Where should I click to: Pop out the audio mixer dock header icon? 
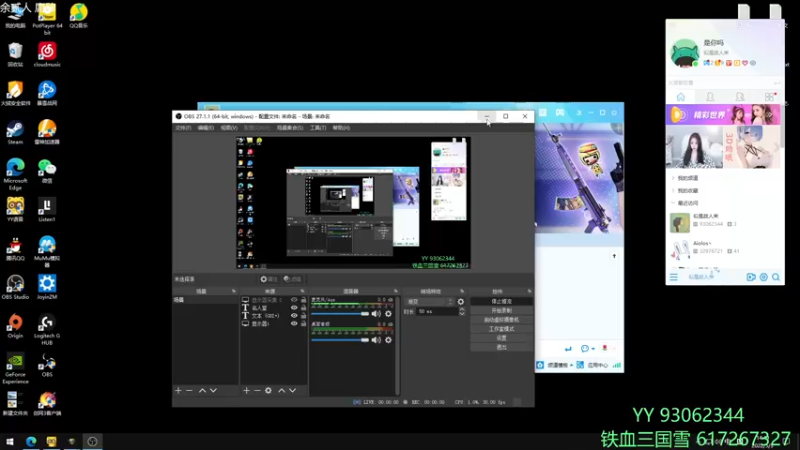(395, 291)
